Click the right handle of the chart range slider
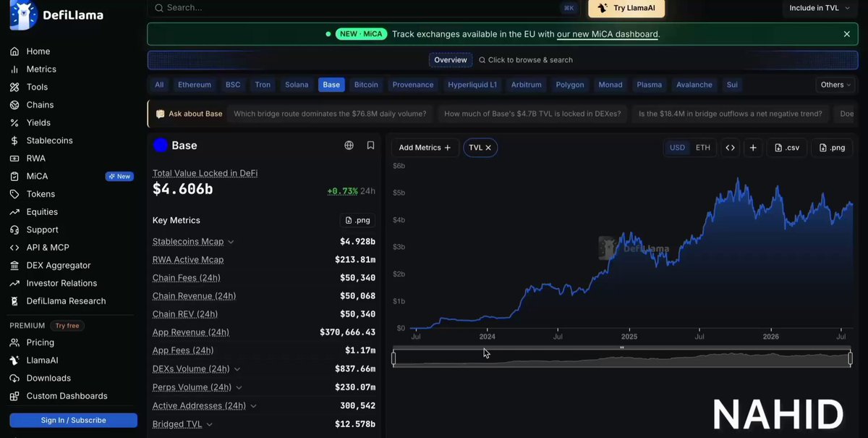 tap(851, 358)
